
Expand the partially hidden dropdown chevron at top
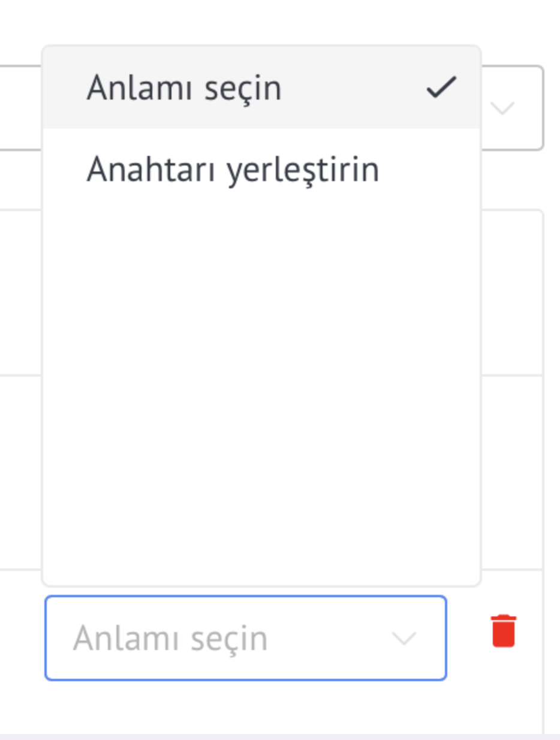coord(502,109)
